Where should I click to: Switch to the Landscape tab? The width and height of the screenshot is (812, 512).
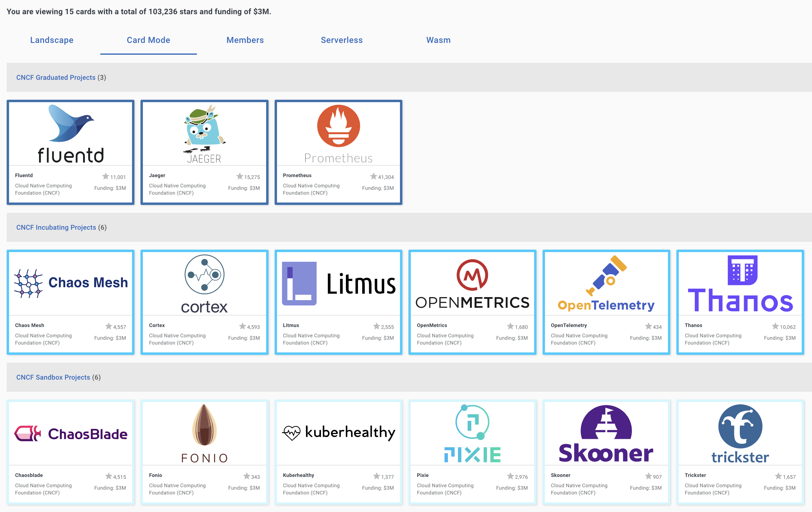point(52,40)
